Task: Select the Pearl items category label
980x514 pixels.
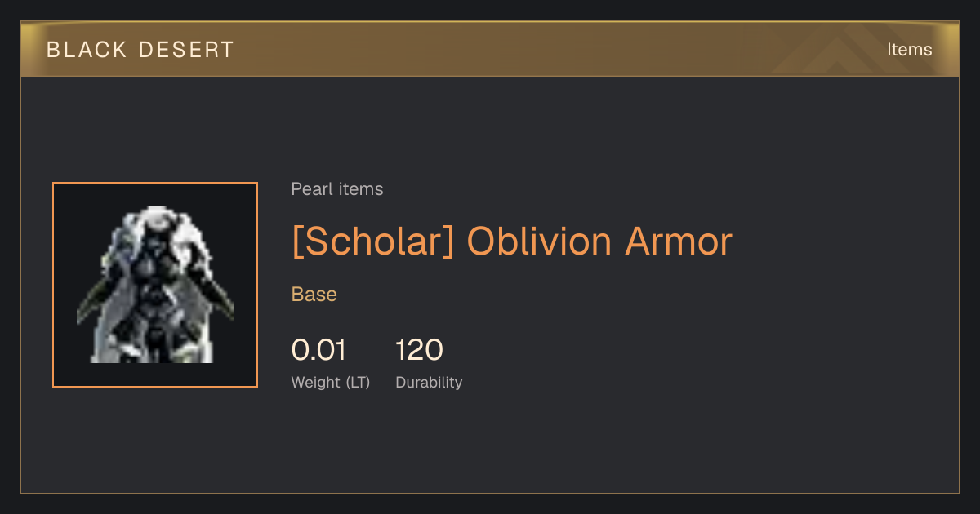Action: point(337,189)
